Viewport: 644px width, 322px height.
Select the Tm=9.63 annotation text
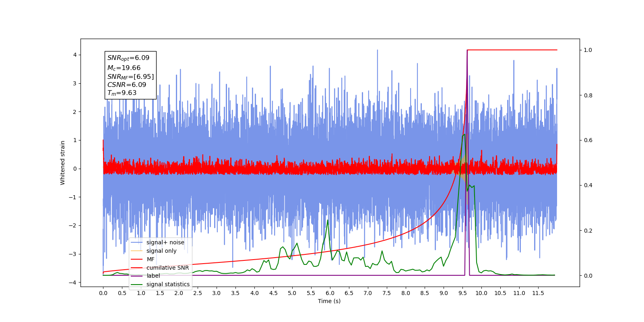pos(122,93)
